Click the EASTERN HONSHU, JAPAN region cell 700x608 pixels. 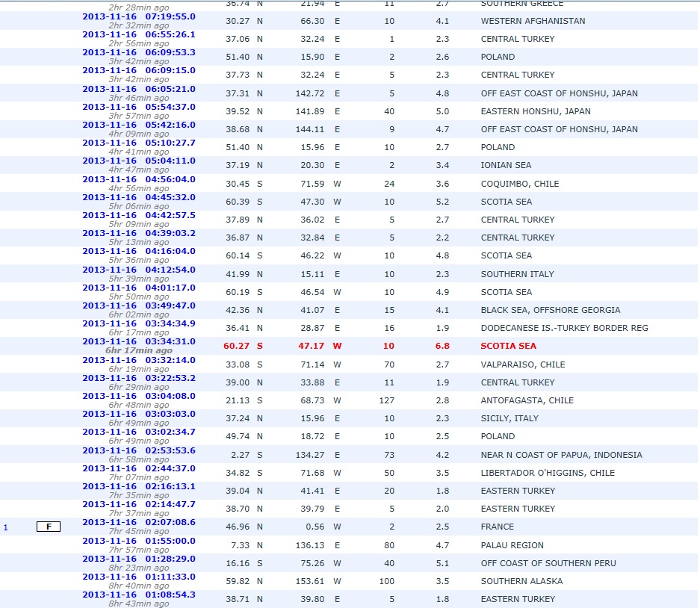coord(536,111)
